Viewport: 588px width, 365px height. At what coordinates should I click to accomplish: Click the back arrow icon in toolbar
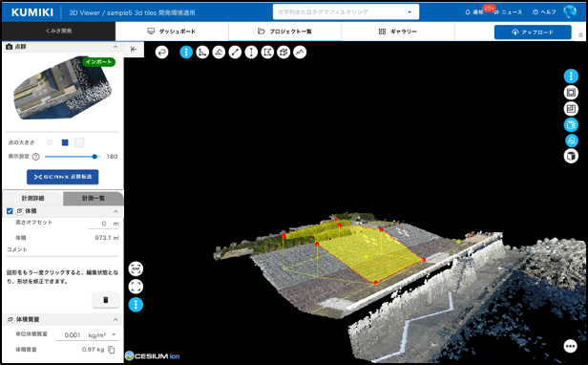[162, 53]
